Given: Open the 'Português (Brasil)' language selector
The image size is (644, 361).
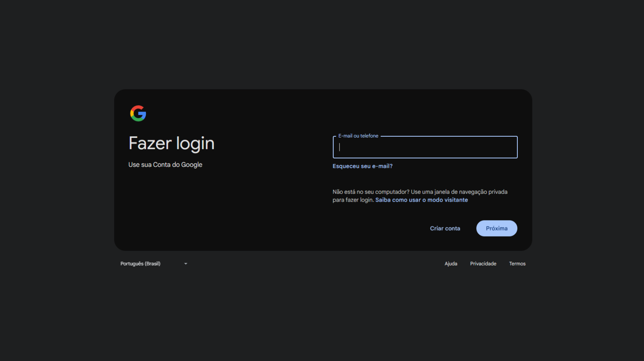Looking at the screenshot, I should click(x=153, y=264).
